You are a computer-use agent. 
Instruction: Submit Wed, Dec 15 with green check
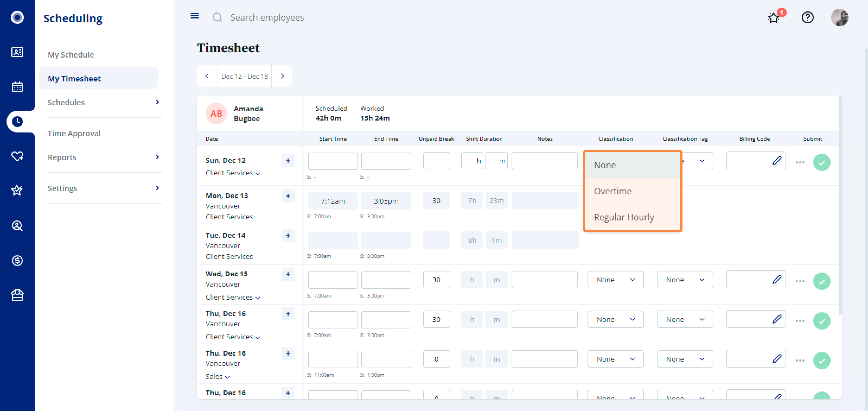tap(822, 281)
